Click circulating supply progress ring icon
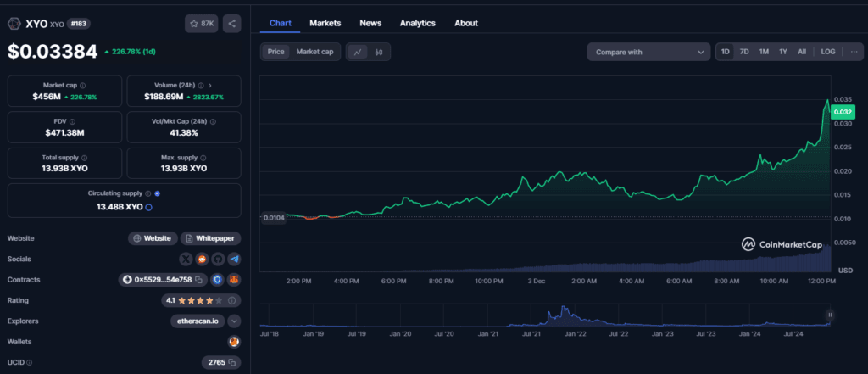 (149, 207)
